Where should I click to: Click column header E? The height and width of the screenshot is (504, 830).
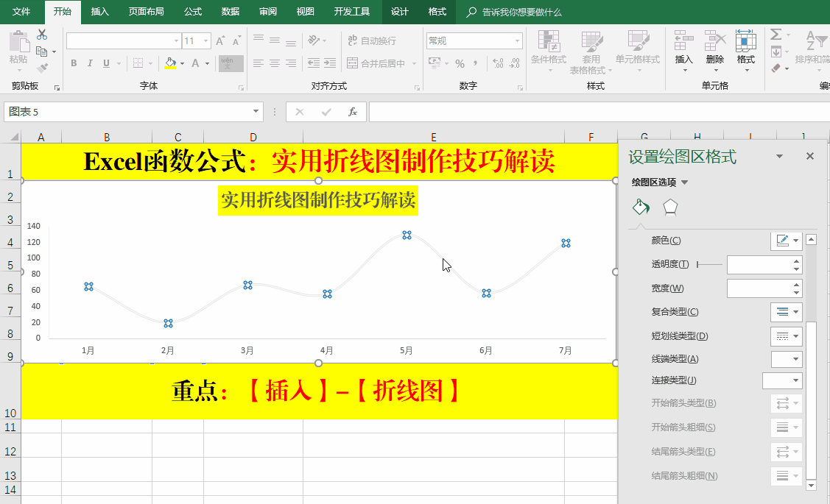click(434, 137)
